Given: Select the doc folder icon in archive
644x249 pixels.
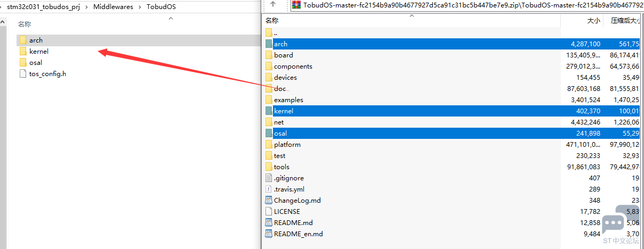Looking at the screenshot, I should point(269,88).
